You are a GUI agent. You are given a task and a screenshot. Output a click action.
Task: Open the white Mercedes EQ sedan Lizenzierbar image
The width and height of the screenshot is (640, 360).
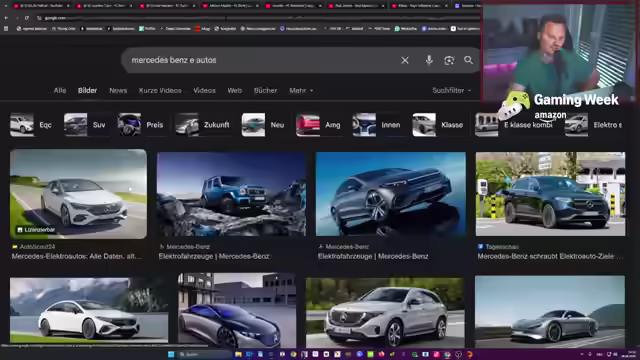click(78, 194)
